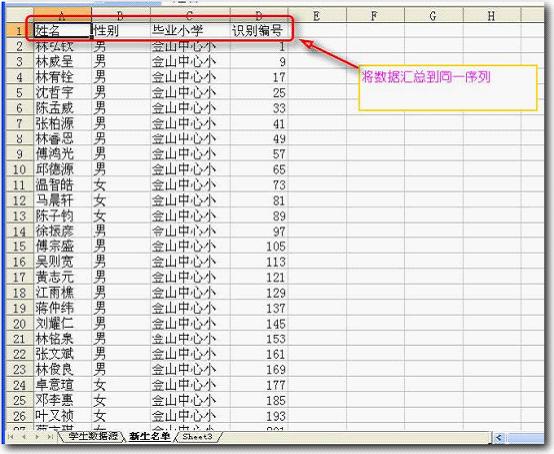Select the 新生名单 sheet tab
This screenshot has width=554, height=454.
(149, 436)
